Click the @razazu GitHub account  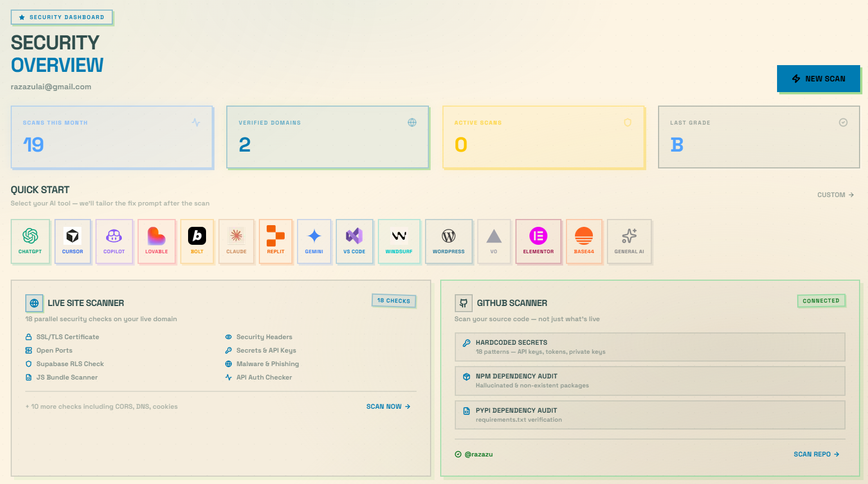[x=474, y=454]
